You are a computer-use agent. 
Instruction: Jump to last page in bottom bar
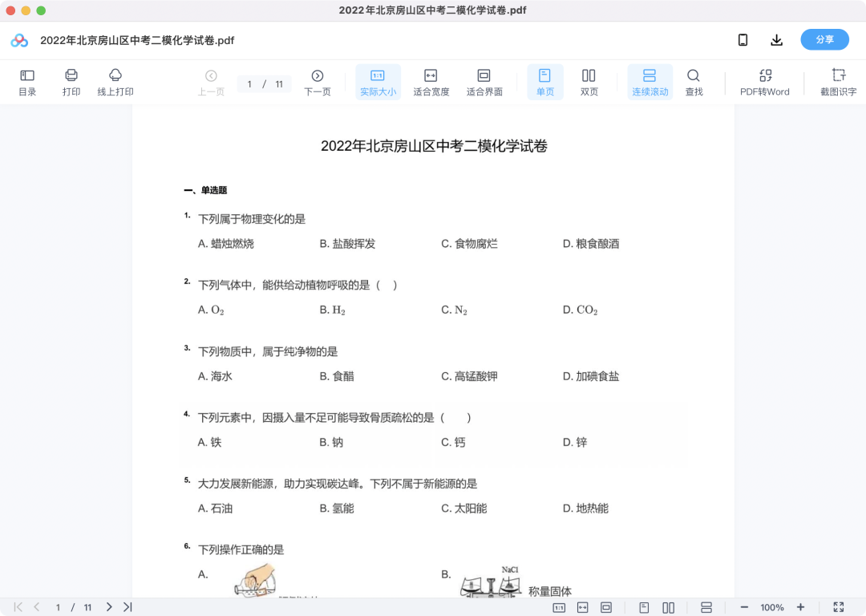click(x=127, y=607)
